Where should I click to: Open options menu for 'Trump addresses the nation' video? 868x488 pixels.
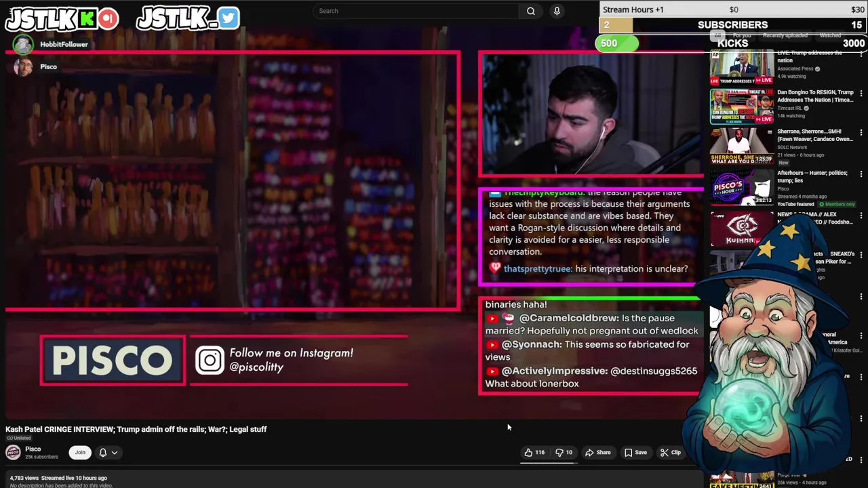point(861,55)
